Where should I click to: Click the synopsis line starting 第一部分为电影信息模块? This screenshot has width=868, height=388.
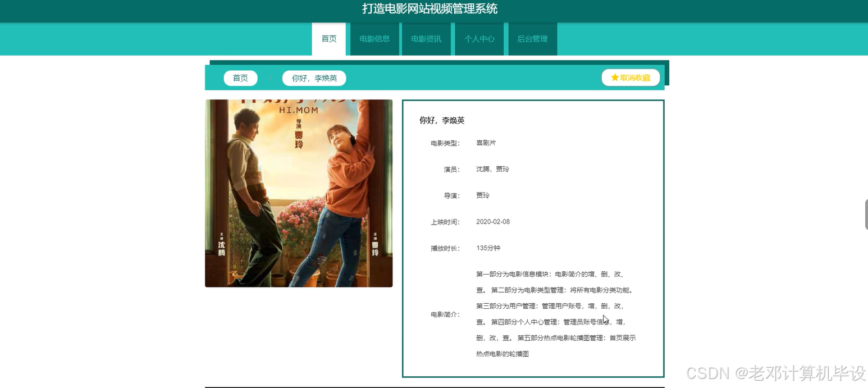(550, 274)
